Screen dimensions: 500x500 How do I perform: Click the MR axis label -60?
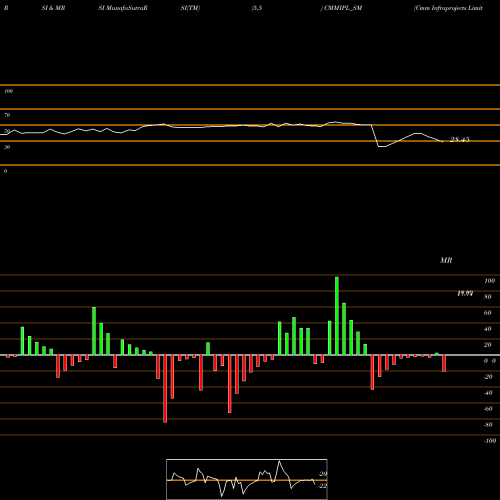[x=488, y=409]
